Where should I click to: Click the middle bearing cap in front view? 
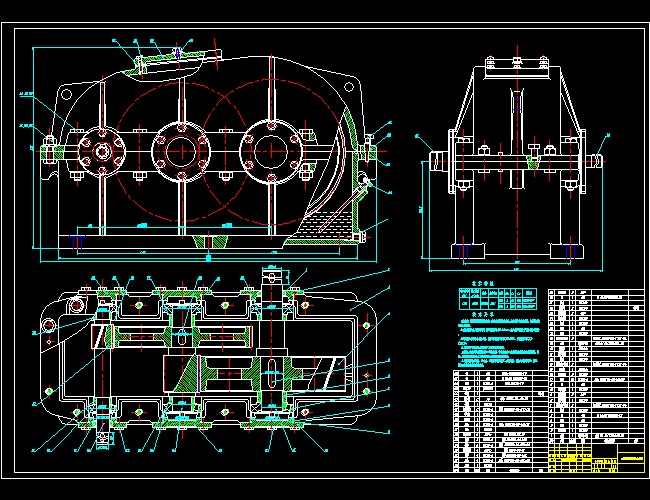181,152
